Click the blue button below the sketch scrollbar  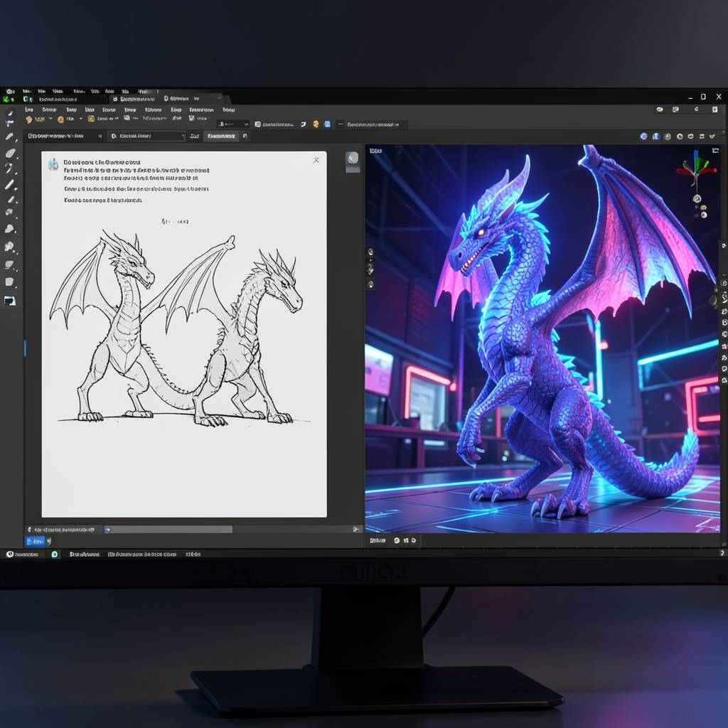pyautogui.click(x=36, y=541)
